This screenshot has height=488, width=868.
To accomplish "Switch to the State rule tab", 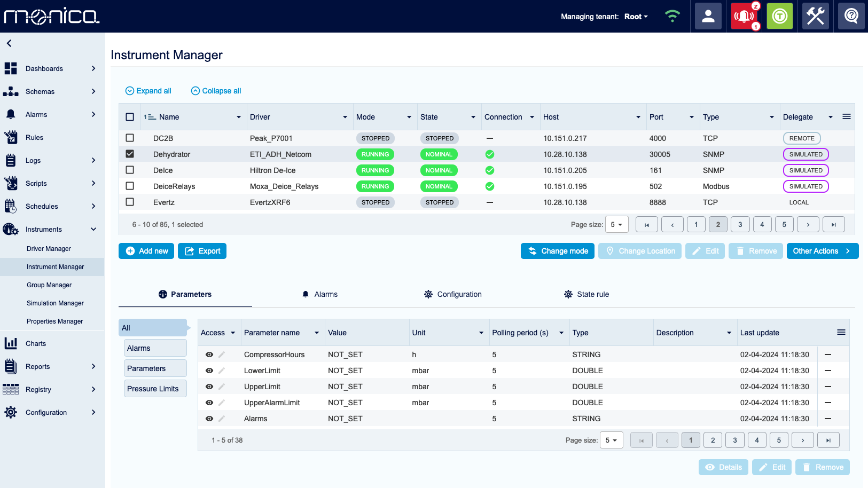I will (x=586, y=294).
